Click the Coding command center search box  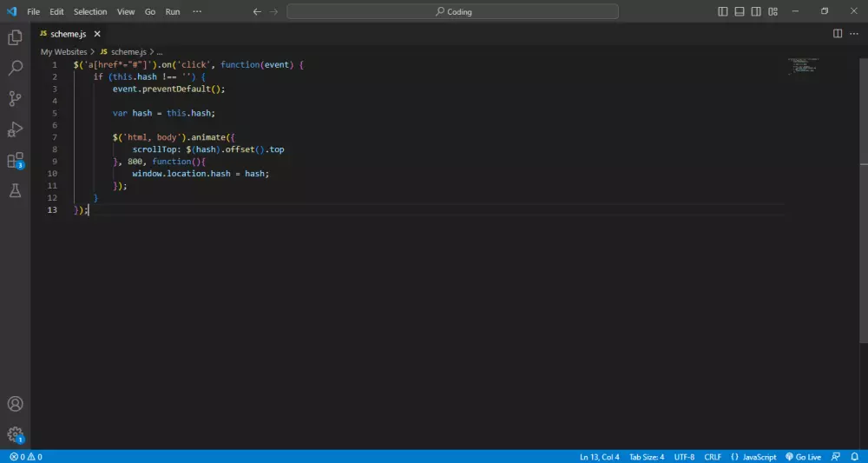coord(452,11)
